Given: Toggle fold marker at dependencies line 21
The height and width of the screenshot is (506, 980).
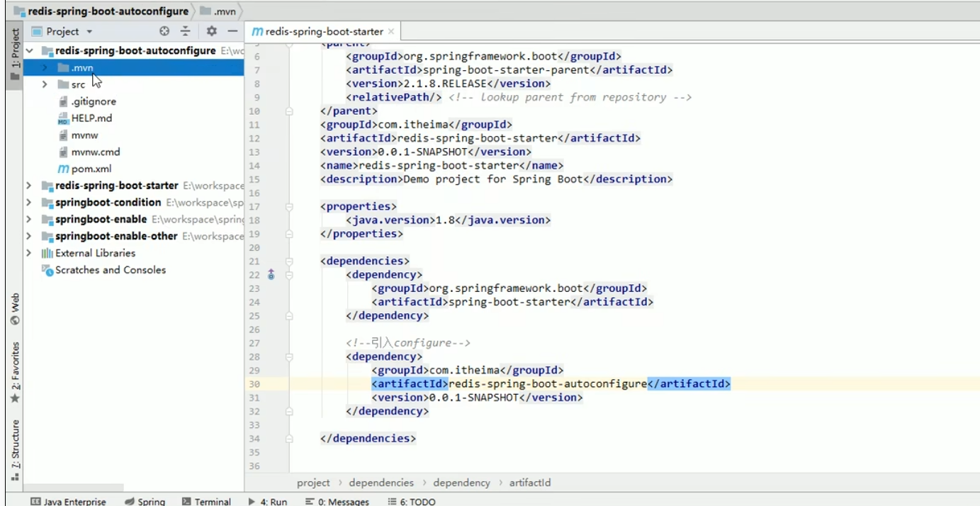Looking at the screenshot, I should click(x=289, y=262).
